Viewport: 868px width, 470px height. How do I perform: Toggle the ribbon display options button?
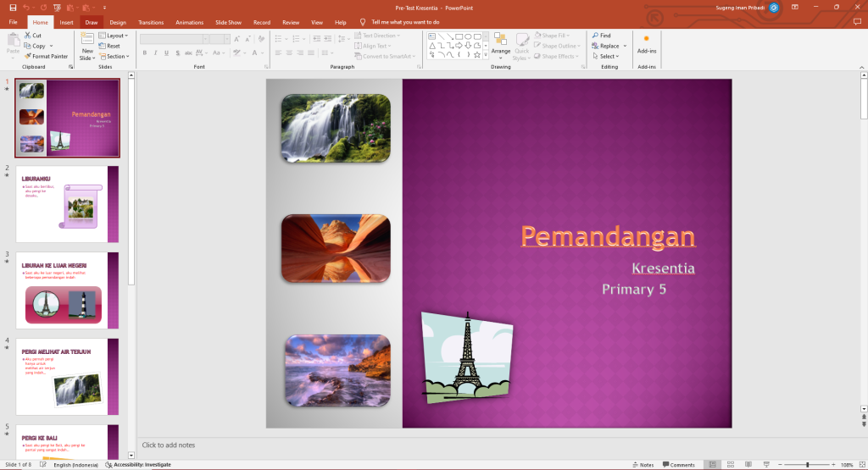click(x=795, y=7)
